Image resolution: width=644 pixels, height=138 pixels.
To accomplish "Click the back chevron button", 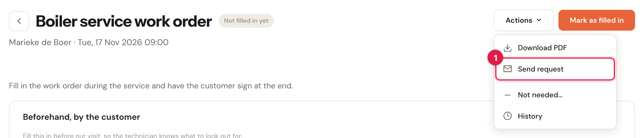I will point(19,21).
